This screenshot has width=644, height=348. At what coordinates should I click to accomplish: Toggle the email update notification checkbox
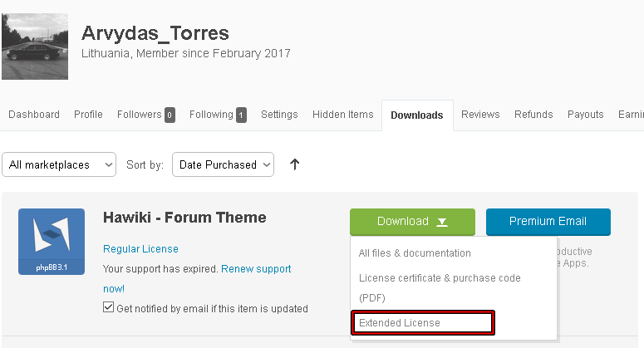click(108, 307)
